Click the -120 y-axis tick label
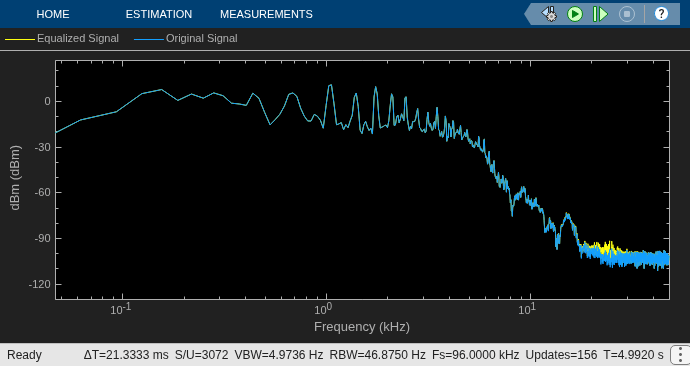690x366 pixels. tap(40, 284)
